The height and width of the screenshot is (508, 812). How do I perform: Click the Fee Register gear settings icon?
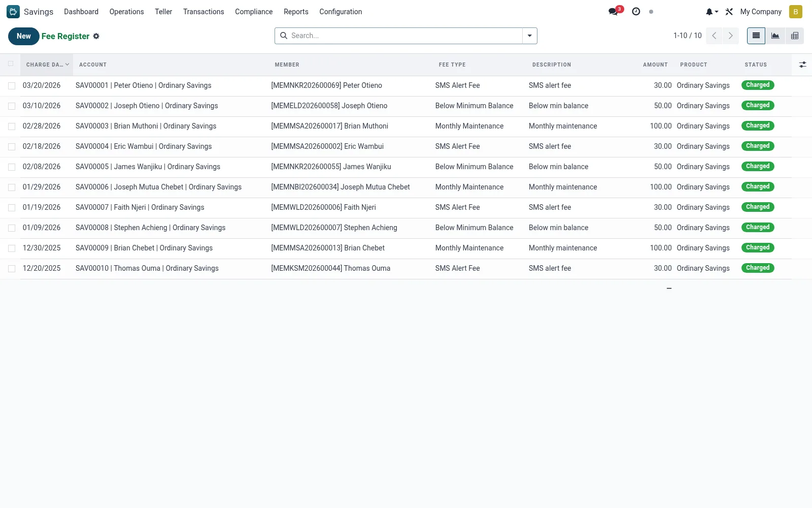(96, 36)
